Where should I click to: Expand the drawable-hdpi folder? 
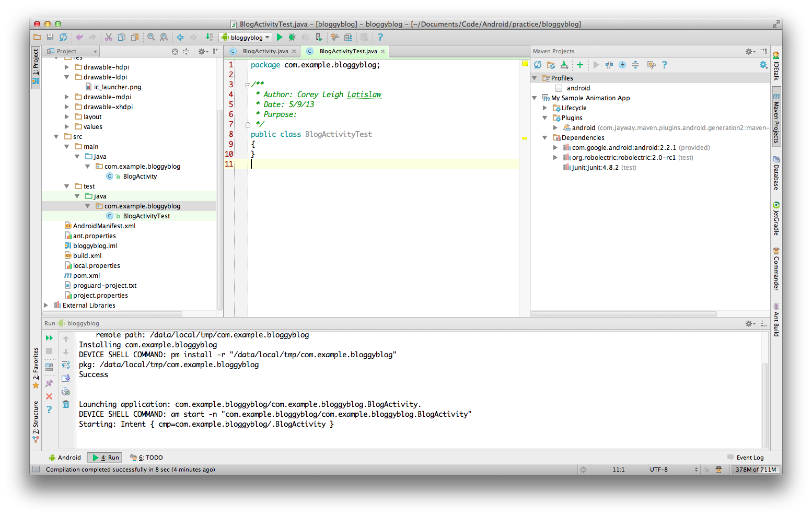point(67,67)
